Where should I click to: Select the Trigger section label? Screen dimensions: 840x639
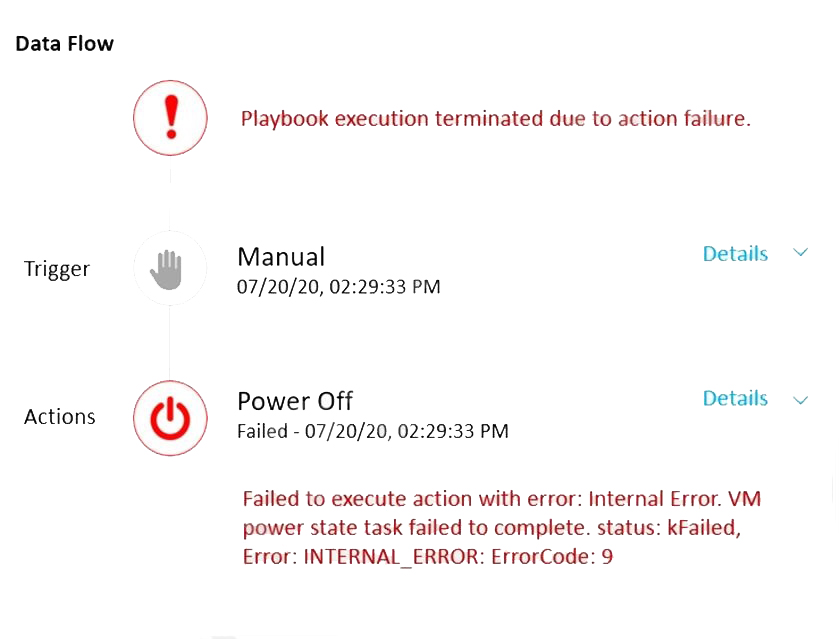[x=57, y=269]
